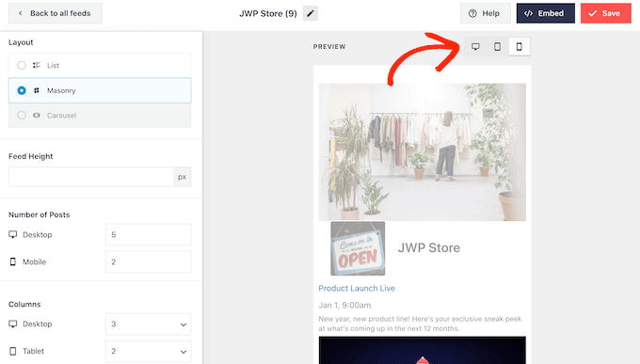The height and width of the screenshot is (364, 640).
Task: Click the Carousel layout icon
Action: (x=37, y=115)
